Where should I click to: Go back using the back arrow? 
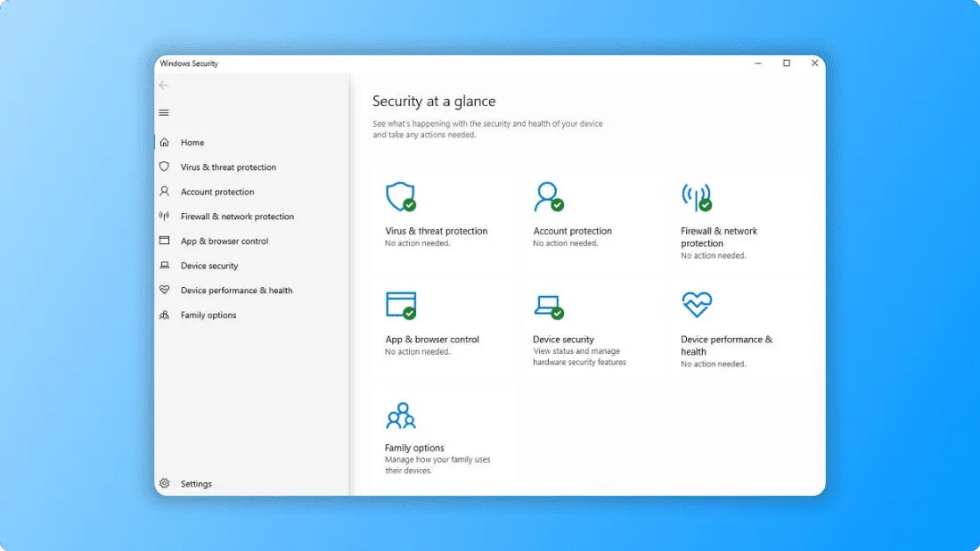click(x=164, y=85)
